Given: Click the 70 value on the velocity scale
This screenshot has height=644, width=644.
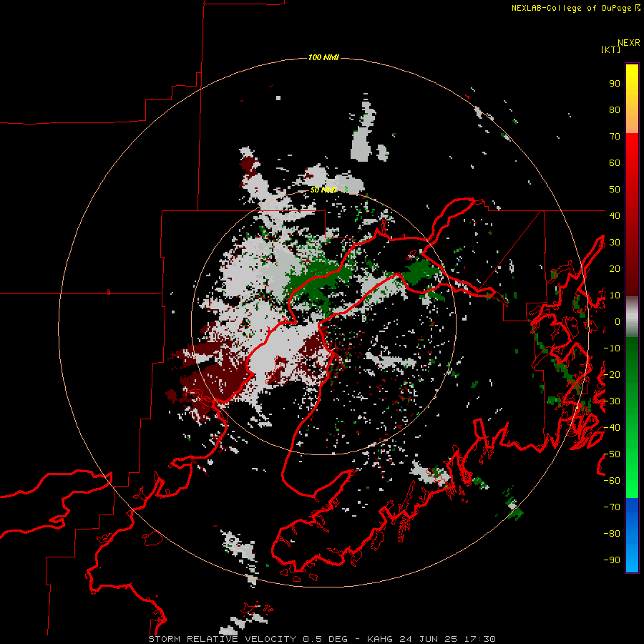Looking at the screenshot, I should click(x=615, y=137).
